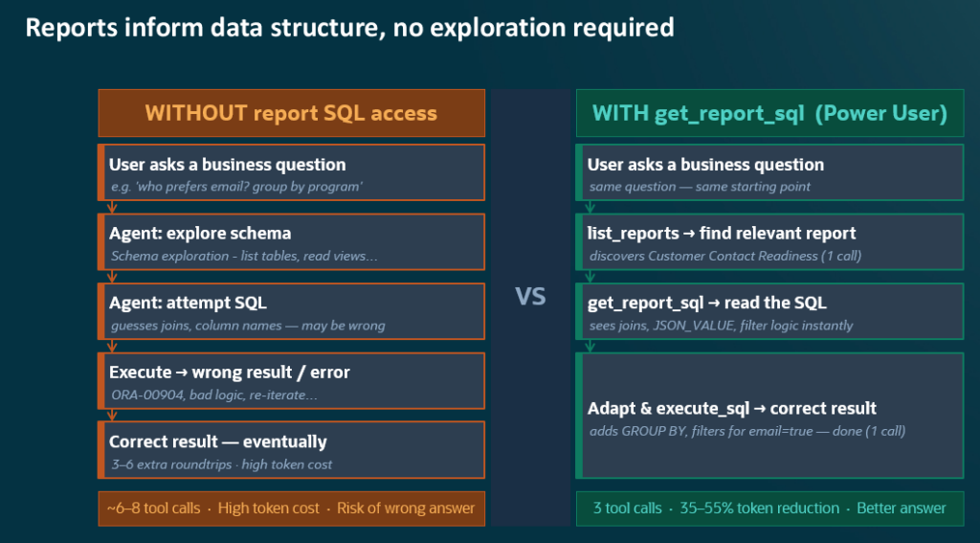Click the orange arrow below the first left box
This screenshot has width=980, height=543.
112,207
